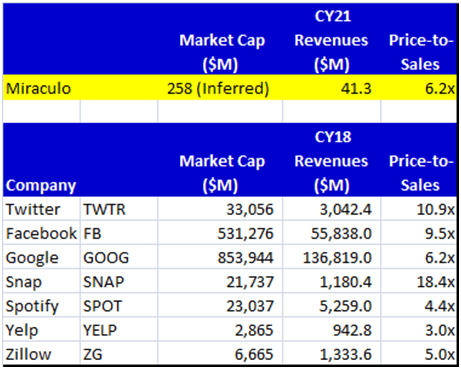Select Twitter's 10.9x price-to-sales cell
This screenshot has height=369, width=461.
[419, 210]
